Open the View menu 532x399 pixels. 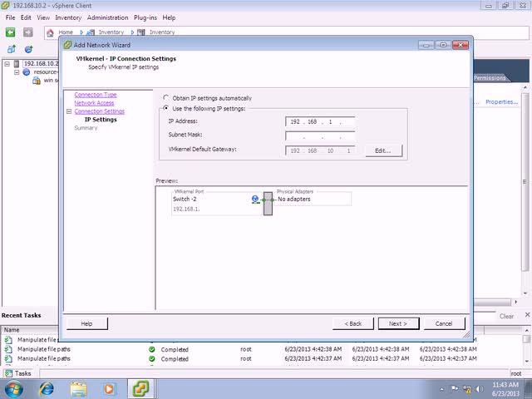pos(43,17)
